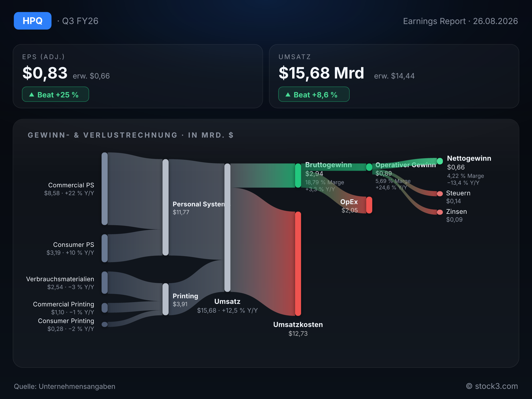The width and height of the screenshot is (532, 399).
Task: Click the 'Commercial PS' segment label
Action: click(x=71, y=185)
